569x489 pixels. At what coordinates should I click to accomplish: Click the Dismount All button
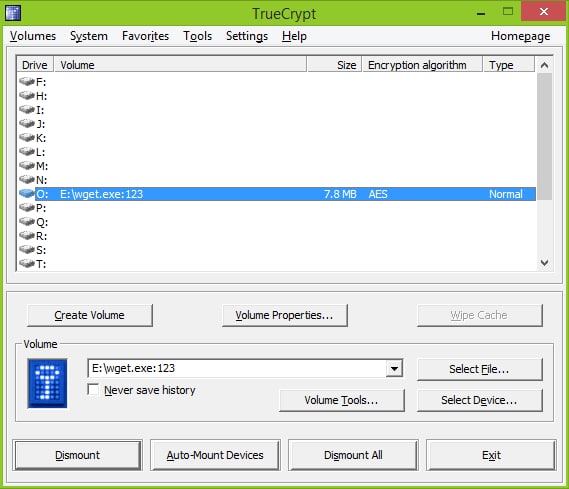pyautogui.click(x=353, y=455)
